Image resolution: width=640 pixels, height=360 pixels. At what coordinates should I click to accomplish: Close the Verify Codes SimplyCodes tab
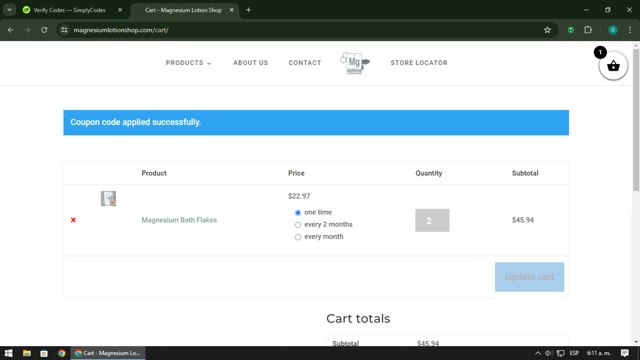tap(120, 10)
